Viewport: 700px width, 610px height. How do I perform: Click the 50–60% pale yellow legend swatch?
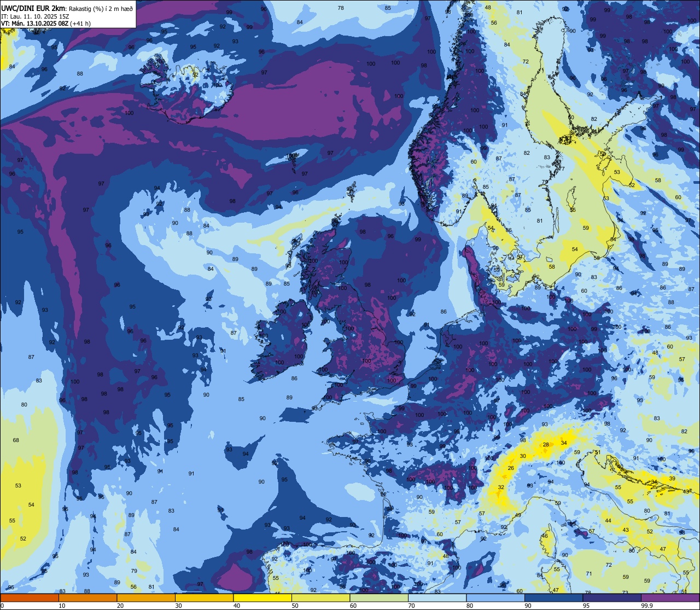[x=320, y=598]
